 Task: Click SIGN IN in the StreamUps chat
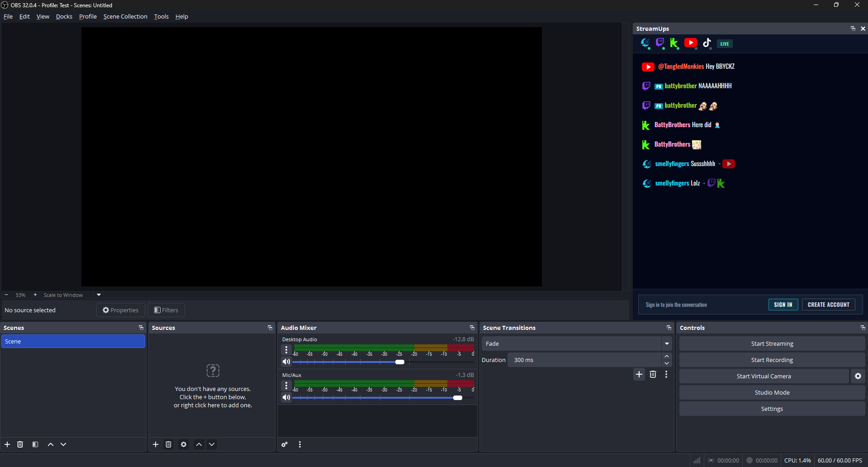coord(783,305)
